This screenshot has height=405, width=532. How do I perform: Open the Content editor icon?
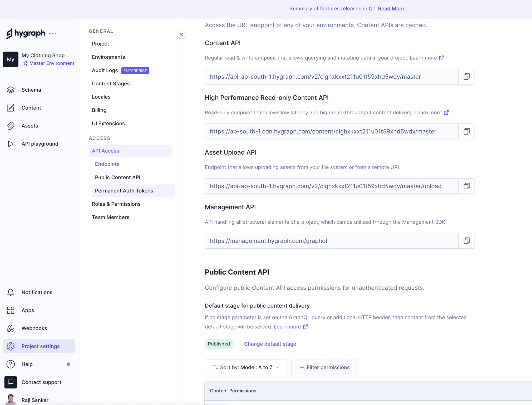[x=11, y=108]
